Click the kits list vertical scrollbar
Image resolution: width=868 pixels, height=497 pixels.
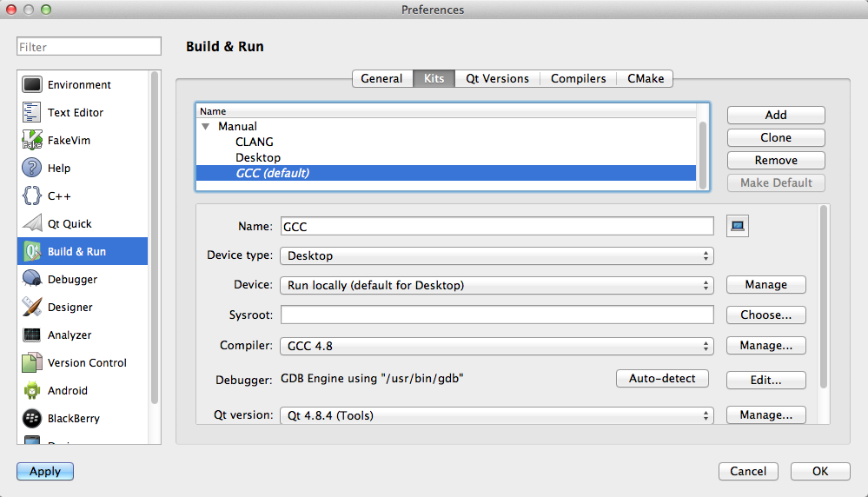pos(702,148)
